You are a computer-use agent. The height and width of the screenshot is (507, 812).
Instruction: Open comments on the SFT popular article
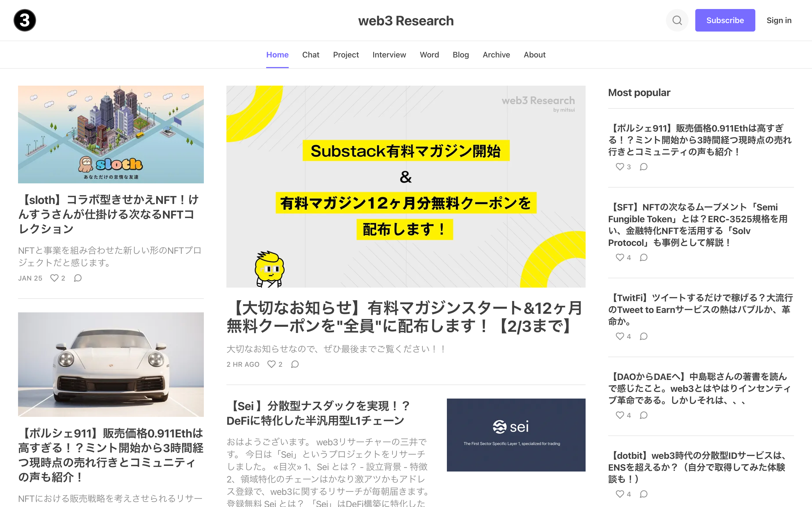coord(644,257)
